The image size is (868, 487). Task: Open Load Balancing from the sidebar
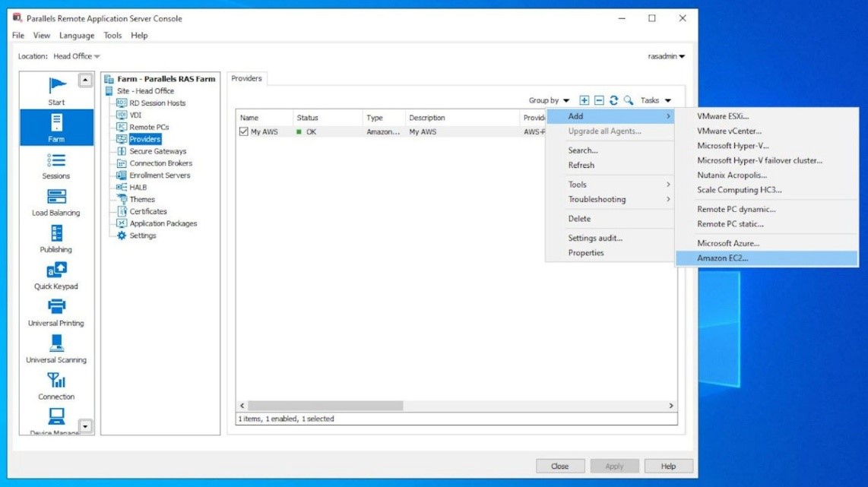point(55,201)
